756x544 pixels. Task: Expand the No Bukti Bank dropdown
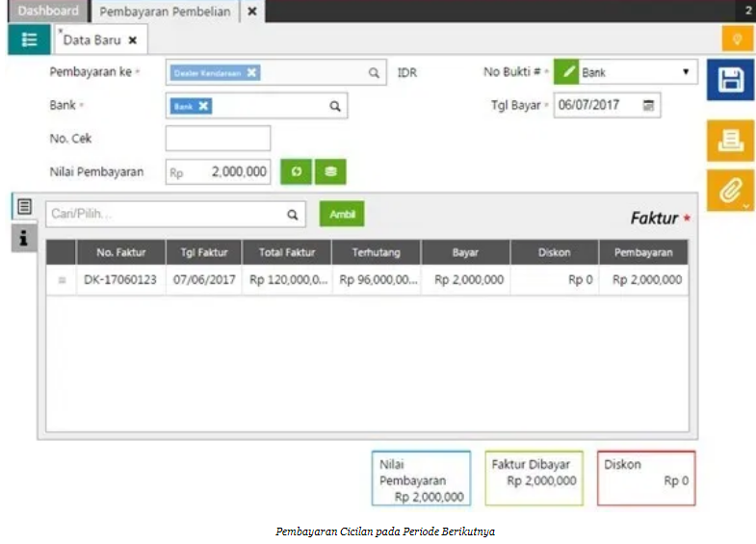click(x=686, y=72)
